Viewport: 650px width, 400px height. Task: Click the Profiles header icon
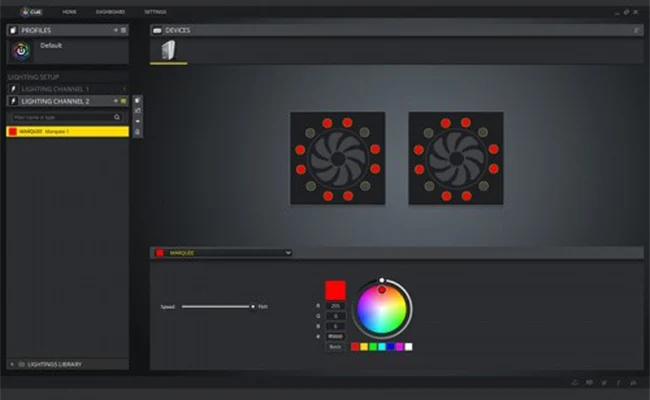[13, 30]
